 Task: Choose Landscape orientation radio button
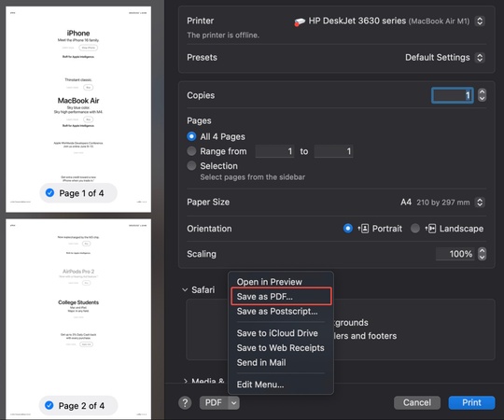point(415,229)
